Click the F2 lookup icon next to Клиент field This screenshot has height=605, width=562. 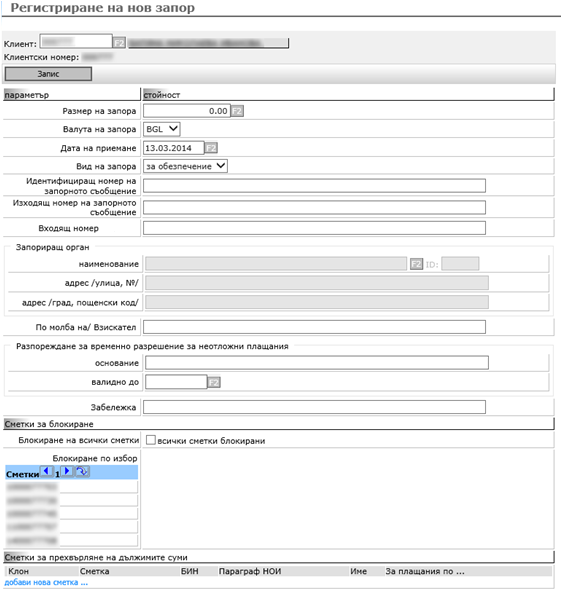[x=119, y=42]
